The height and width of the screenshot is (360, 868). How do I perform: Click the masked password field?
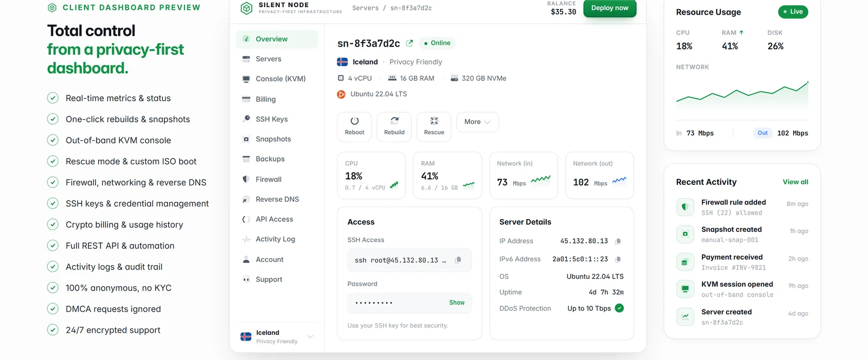(x=410, y=303)
